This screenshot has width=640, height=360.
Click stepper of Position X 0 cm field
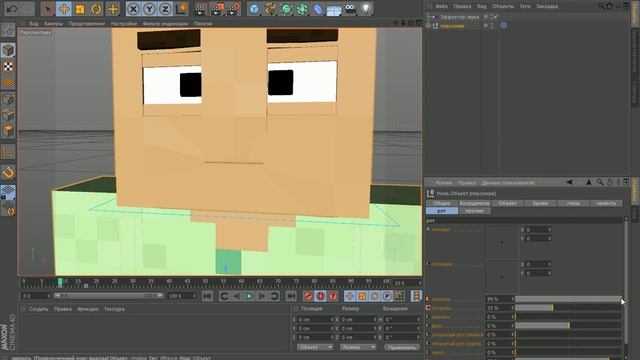click(332, 319)
